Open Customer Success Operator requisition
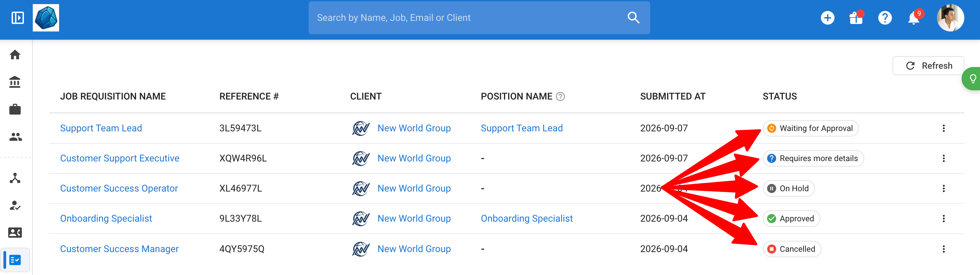 click(x=119, y=188)
